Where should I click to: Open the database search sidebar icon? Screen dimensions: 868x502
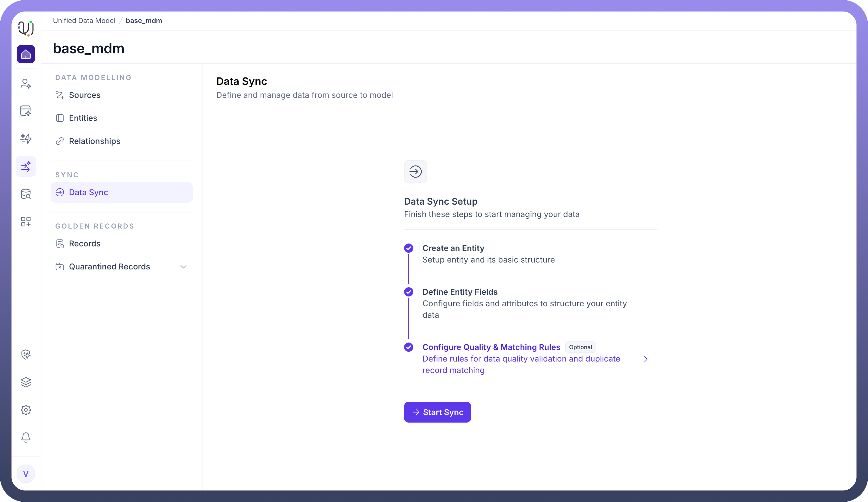point(26,194)
